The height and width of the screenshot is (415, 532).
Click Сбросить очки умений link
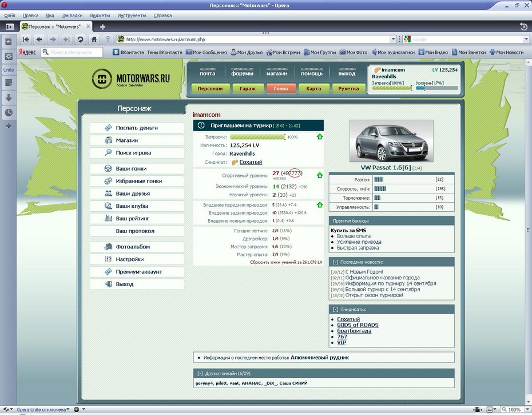286,262
